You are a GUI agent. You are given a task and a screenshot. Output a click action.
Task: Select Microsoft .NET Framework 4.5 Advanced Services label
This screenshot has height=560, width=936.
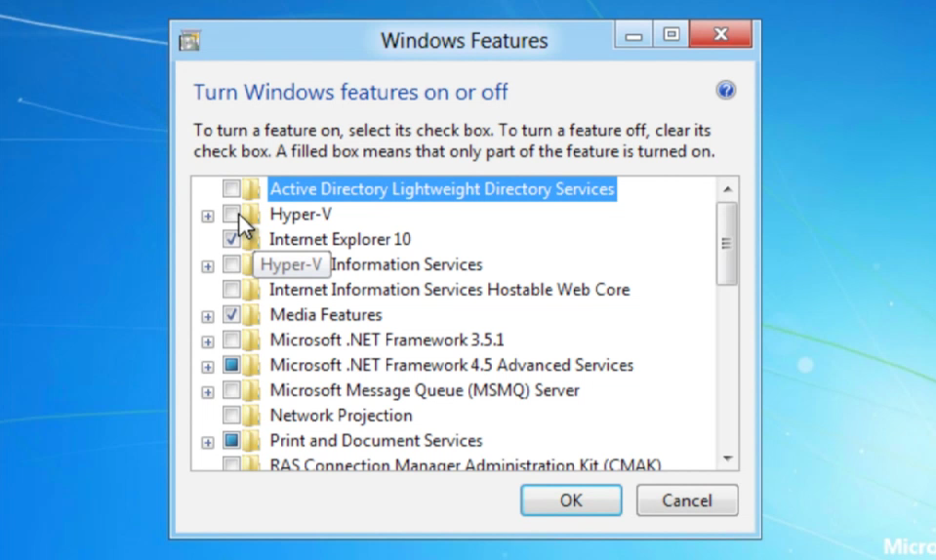[451, 365]
